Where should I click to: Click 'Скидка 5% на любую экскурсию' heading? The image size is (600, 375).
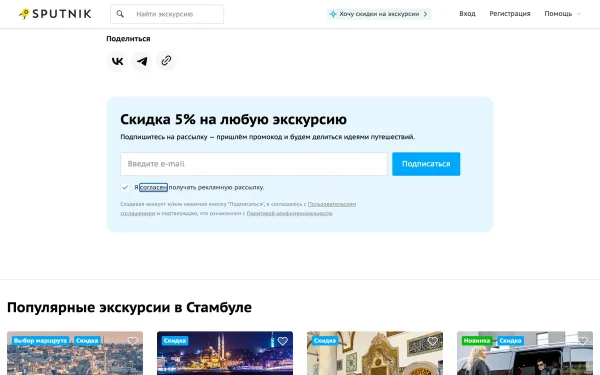click(233, 119)
